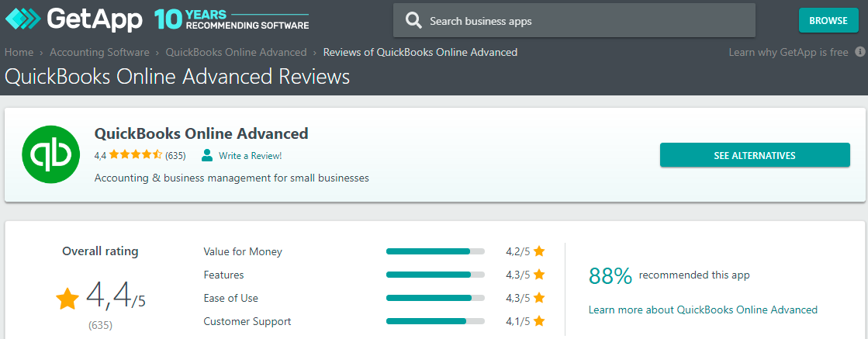Click the 88% recommended figure

click(610, 275)
